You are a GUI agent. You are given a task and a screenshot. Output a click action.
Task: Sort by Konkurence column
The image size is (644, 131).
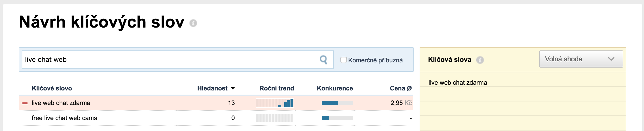[x=335, y=88]
